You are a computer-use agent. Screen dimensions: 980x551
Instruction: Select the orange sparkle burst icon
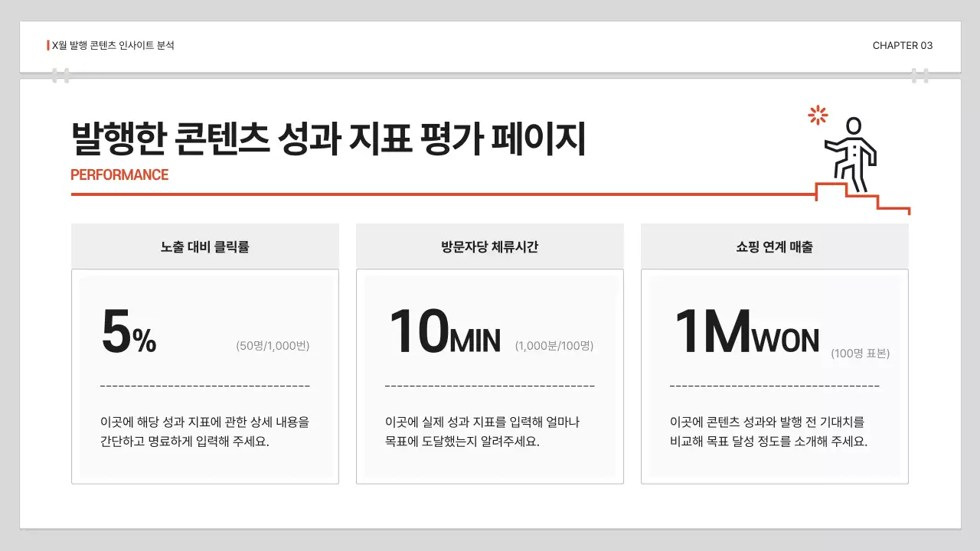tap(817, 115)
